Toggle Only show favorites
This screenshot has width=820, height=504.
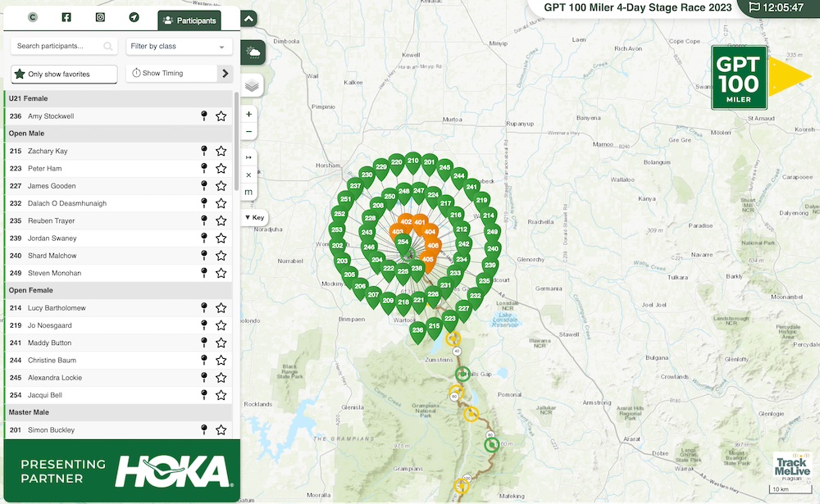click(x=64, y=74)
